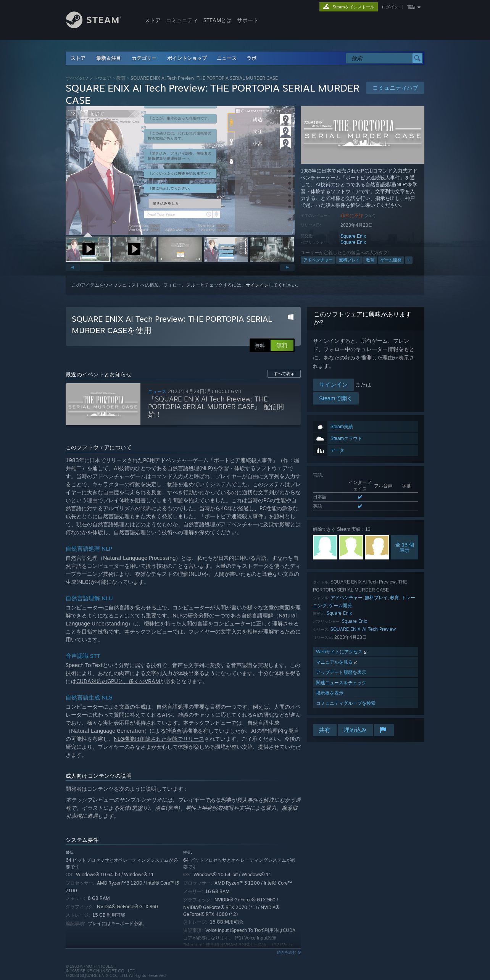Focus the 検索 search field
490x980 pixels.
[x=379, y=58]
